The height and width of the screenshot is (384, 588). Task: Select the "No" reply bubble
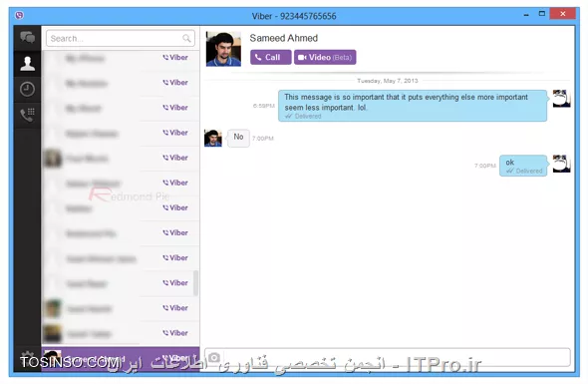click(x=238, y=138)
